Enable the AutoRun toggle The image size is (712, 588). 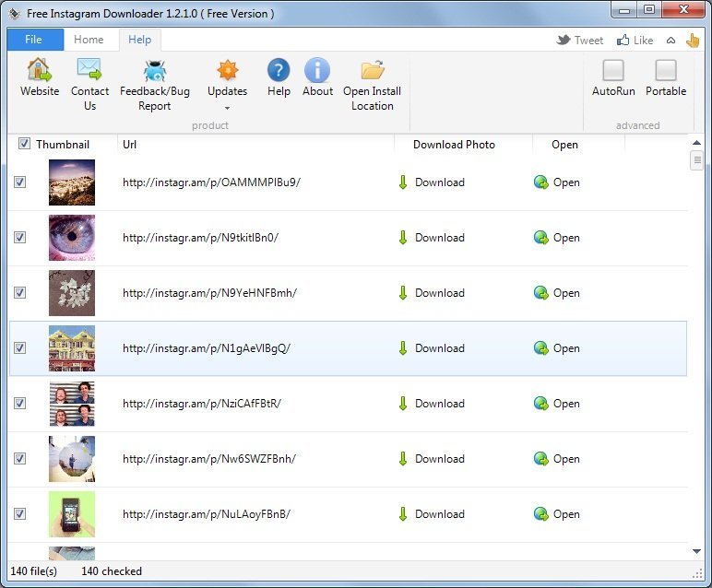pos(613,70)
